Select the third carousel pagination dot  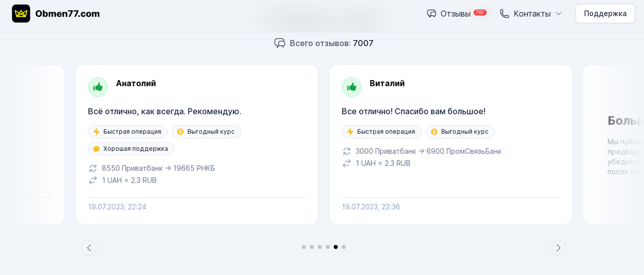320,247
